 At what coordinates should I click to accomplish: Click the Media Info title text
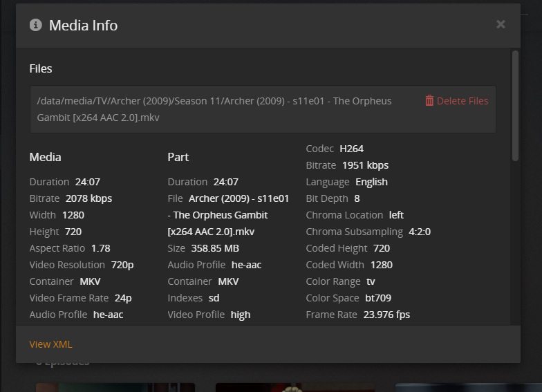[x=83, y=26]
